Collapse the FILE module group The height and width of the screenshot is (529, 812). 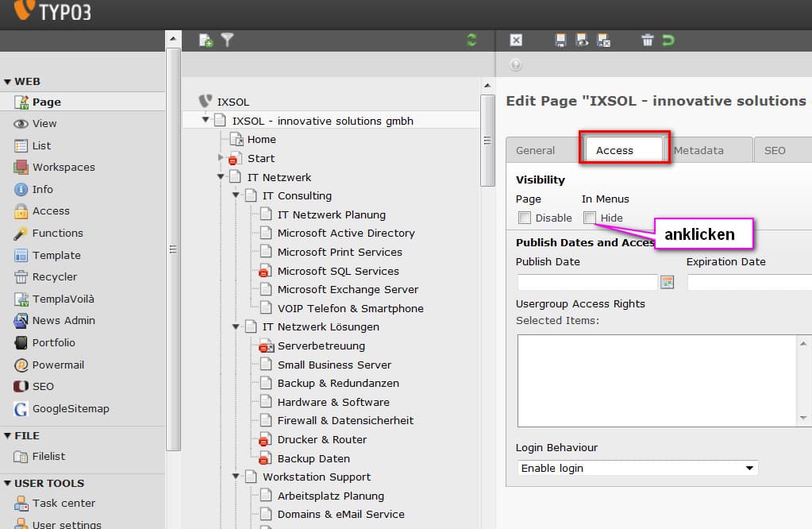7,436
